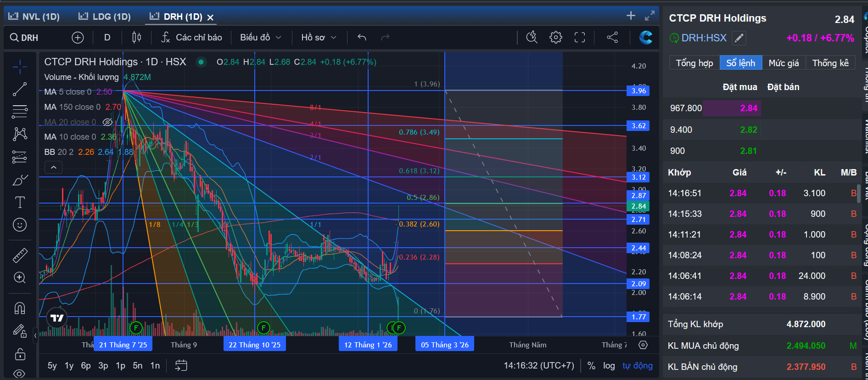Open the Hồ sơ dropdown

coord(319,38)
